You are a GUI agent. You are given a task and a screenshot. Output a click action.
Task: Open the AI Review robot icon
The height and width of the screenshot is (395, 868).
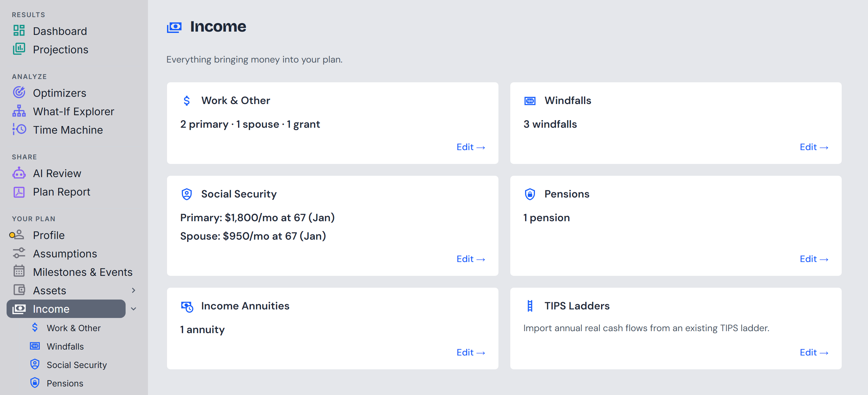click(19, 173)
